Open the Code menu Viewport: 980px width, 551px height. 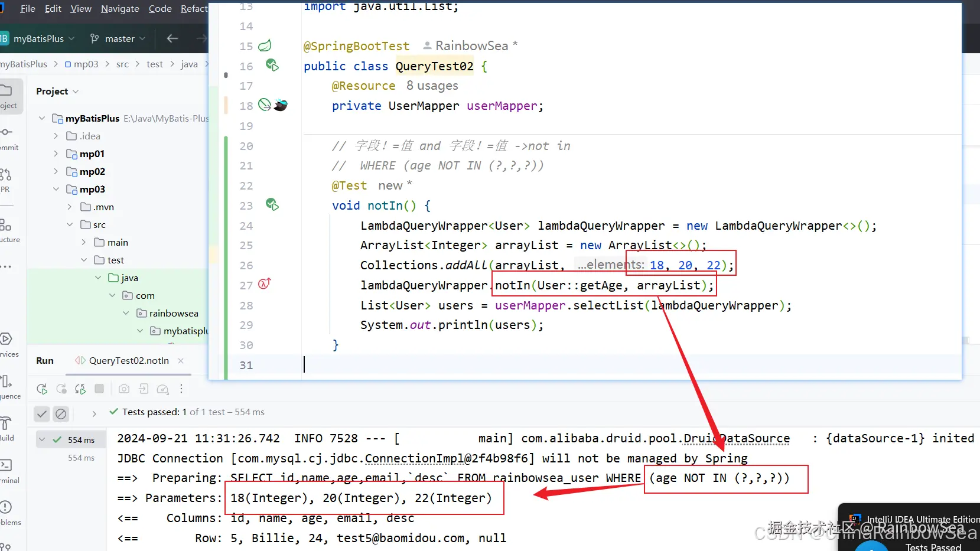click(160, 8)
